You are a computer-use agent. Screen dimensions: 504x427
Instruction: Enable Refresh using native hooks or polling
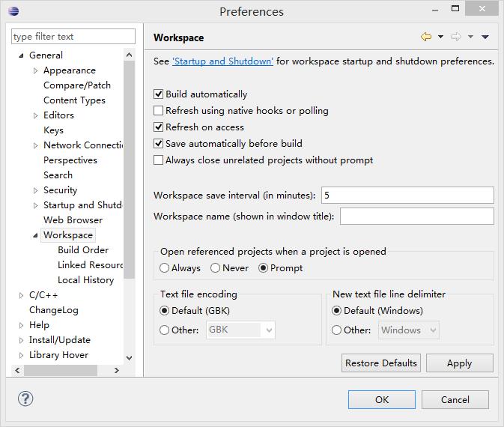pos(159,111)
